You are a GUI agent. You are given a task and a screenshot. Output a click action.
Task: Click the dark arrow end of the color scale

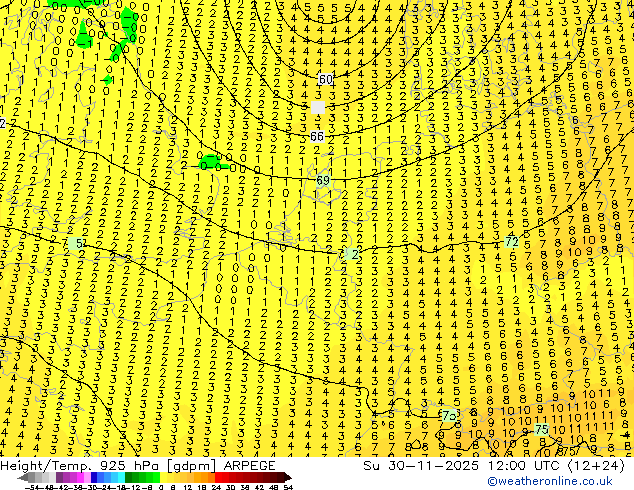tap(288, 477)
